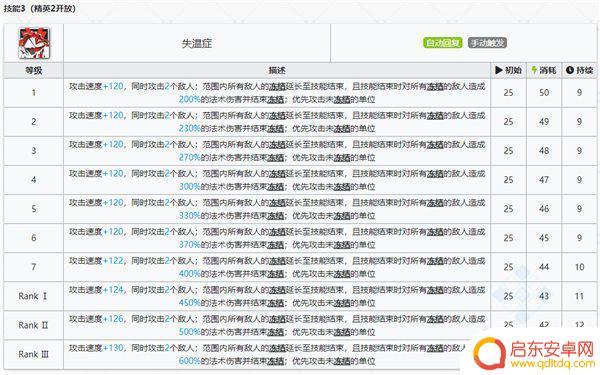Click the duration value 10 in level 7 row
This screenshot has width=600, height=375.
pos(579,267)
